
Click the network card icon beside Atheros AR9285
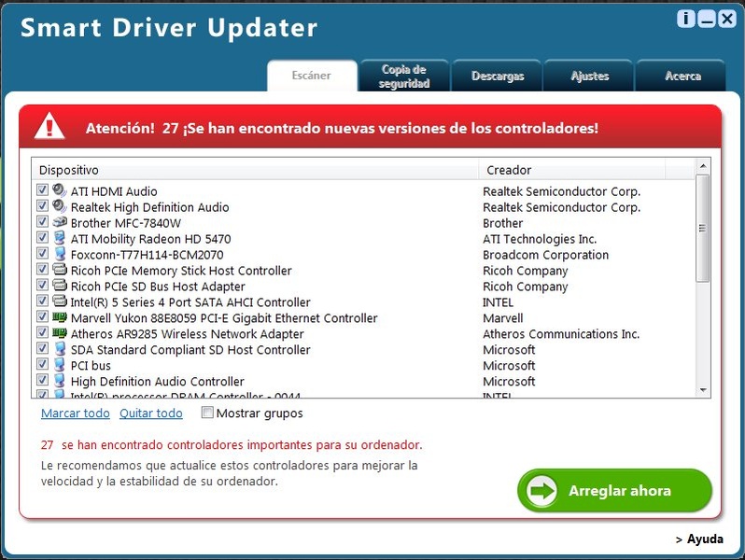point(60,332)
